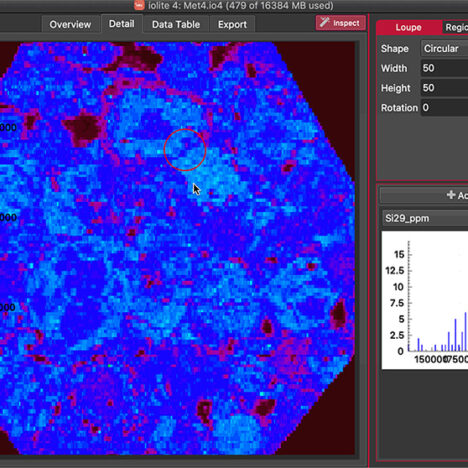Click the Width input field
The image size is (468, 468).
(445, 68)
